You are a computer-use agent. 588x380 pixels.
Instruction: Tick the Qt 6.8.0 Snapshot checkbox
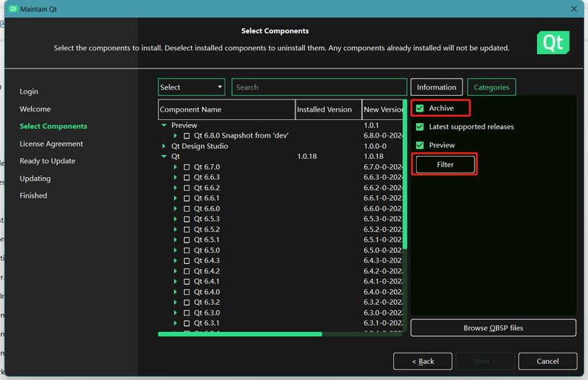(x=187, y=136)
